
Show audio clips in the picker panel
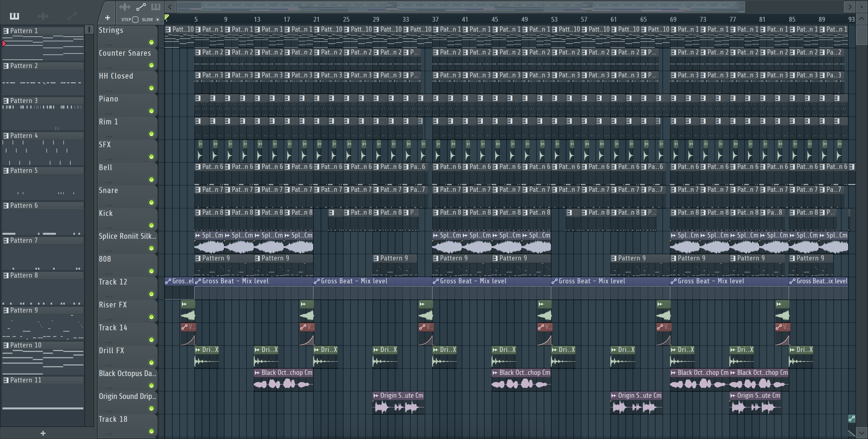coord(43,16)
